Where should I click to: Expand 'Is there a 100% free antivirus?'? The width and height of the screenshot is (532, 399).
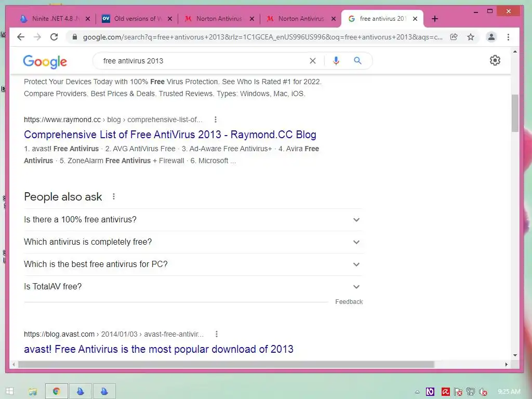click(x=193, y=220)
